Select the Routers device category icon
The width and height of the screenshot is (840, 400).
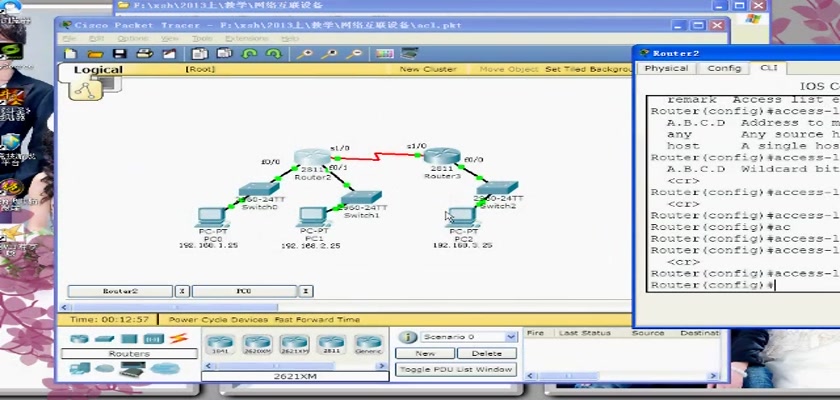pos(79,338)
